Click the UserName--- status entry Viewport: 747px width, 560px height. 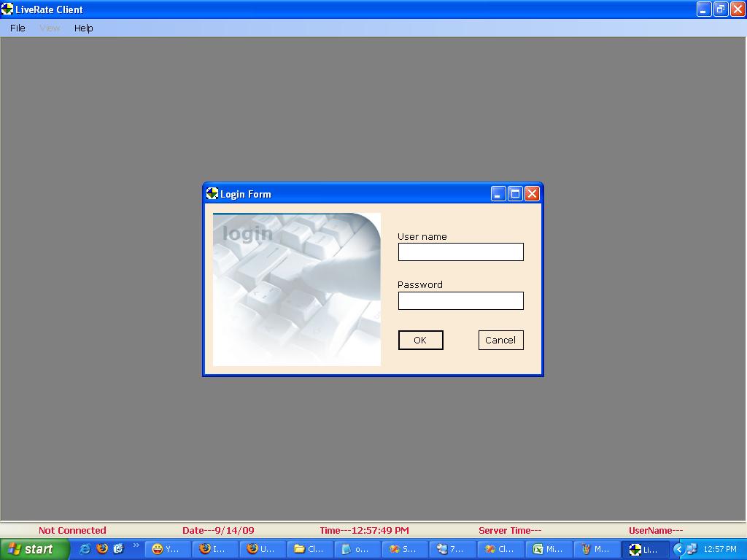tap(656, 531)
